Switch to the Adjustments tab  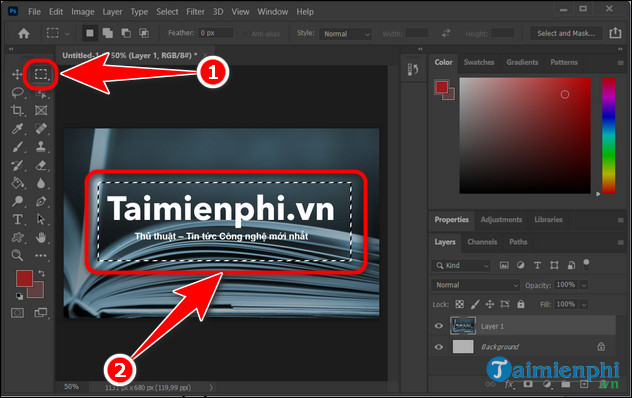[x=501, y=220]
